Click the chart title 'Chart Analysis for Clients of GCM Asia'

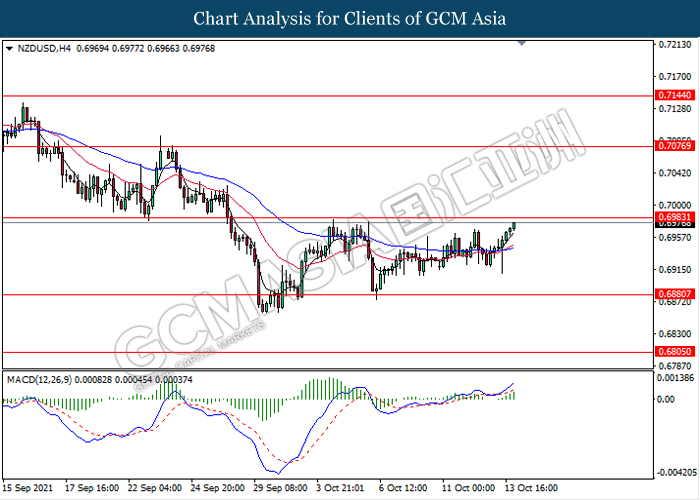[350, 18]
